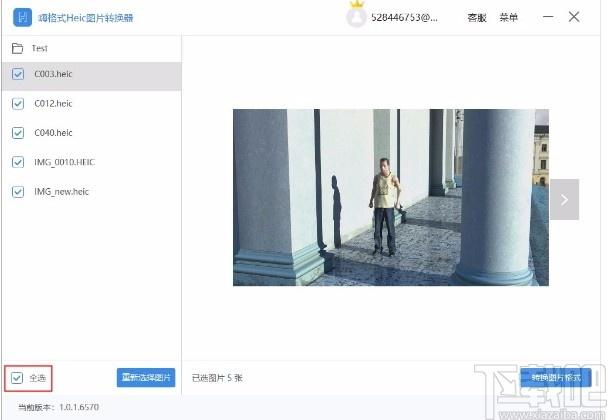
Task: Click the Test folder icon
Action: tap(17, 48)
